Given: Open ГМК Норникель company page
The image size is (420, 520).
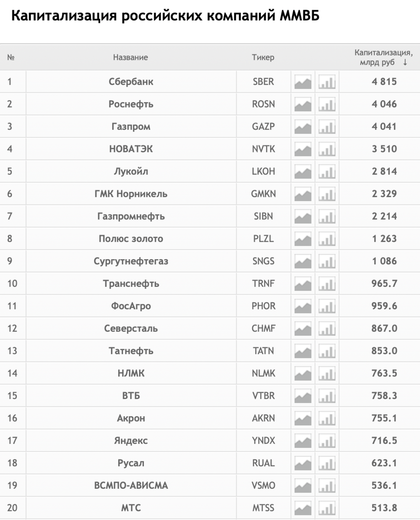Looking at the screenshot, I should [131, 194].
